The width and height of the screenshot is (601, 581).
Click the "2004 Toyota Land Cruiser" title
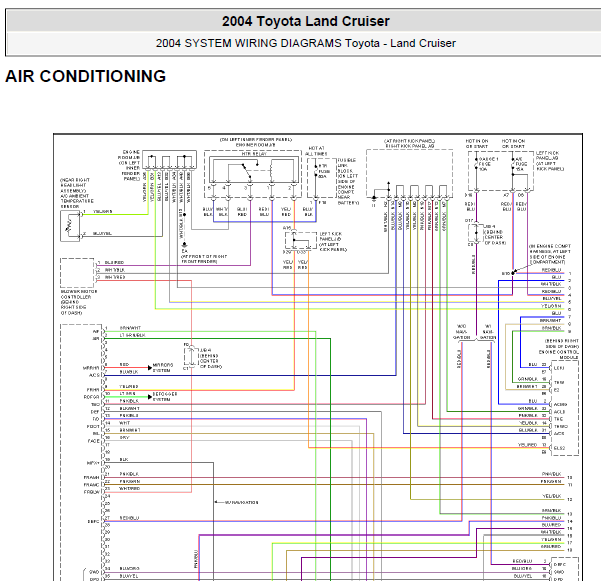[x=305, y=21]
